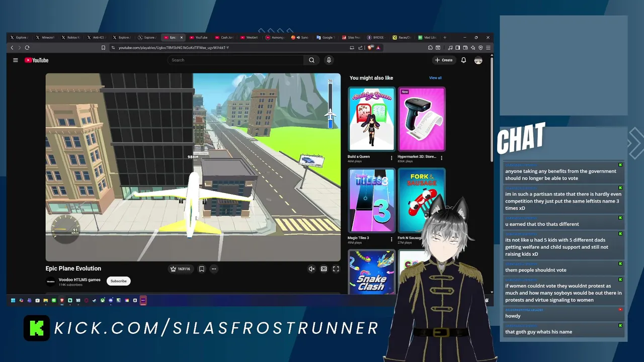Click the share icon in address bar

coord(360,48)
